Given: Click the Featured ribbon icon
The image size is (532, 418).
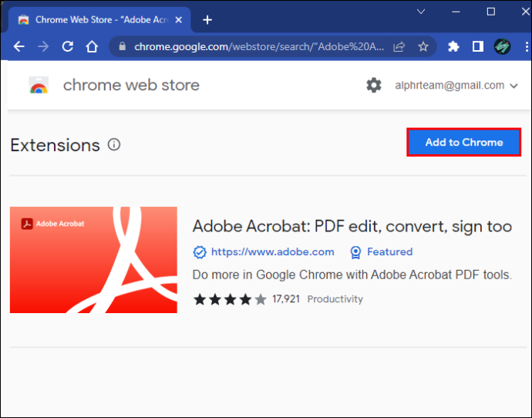Looking at the screenshot, I should coord(355,252).
